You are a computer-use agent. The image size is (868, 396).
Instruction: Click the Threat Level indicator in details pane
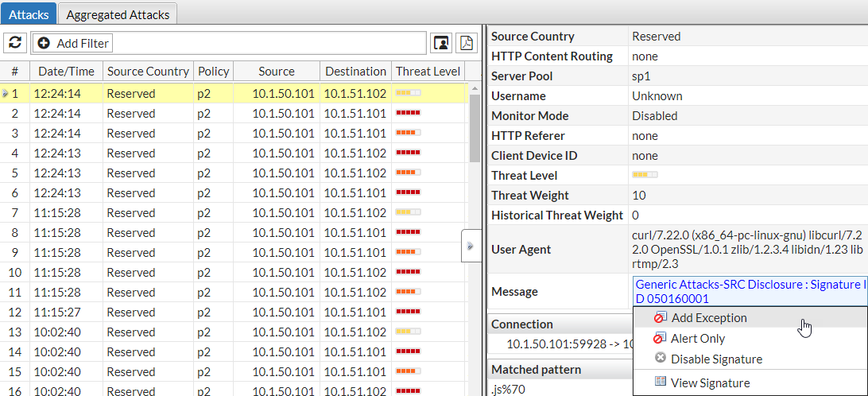[645, 175]
